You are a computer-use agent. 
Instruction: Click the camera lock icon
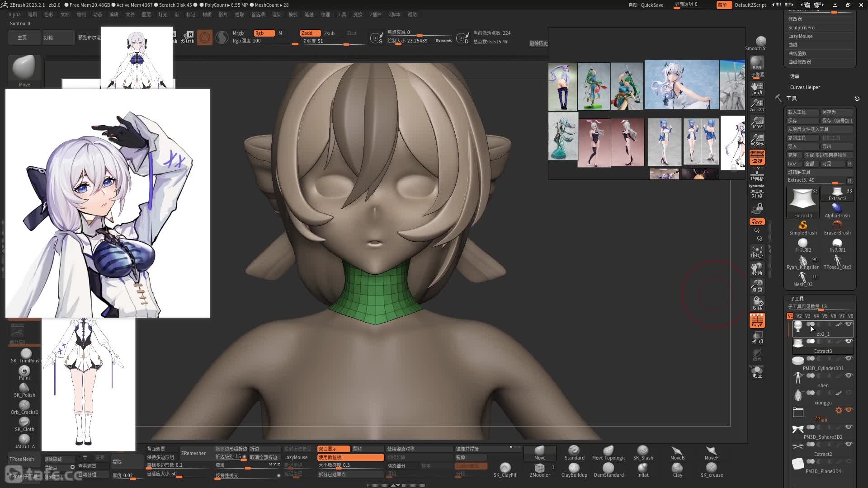(757, 209)
